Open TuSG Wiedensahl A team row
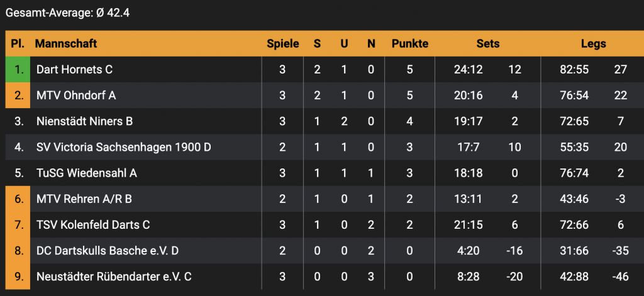Viewport: 644px width, 296px height. [x=87, y=173]
